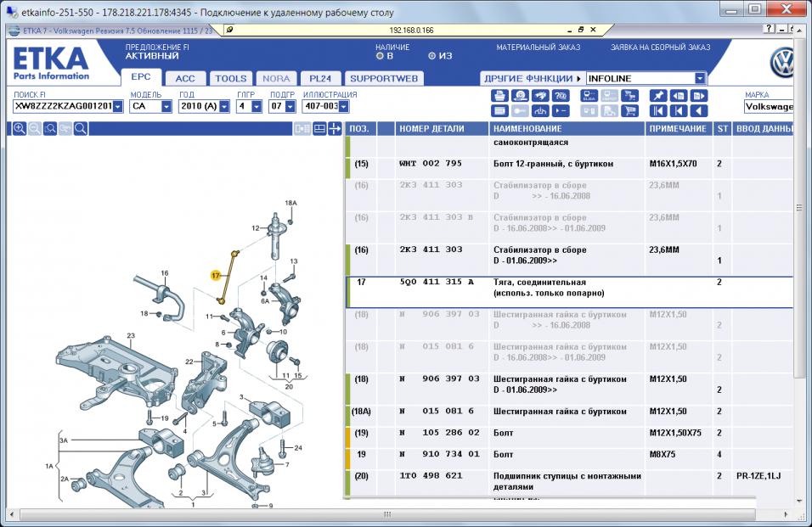Click the Volkswagen logo
Viewport: 812px width, 527px height.
click(782, 64)
